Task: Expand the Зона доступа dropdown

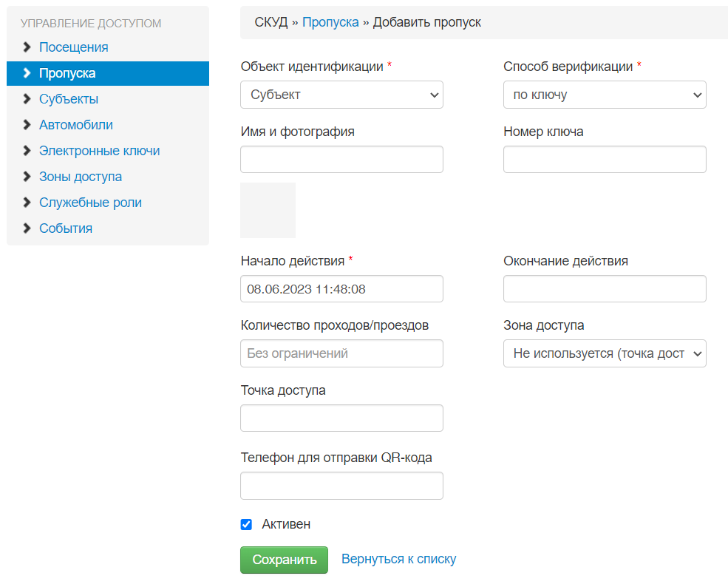Action: [605, 353]
